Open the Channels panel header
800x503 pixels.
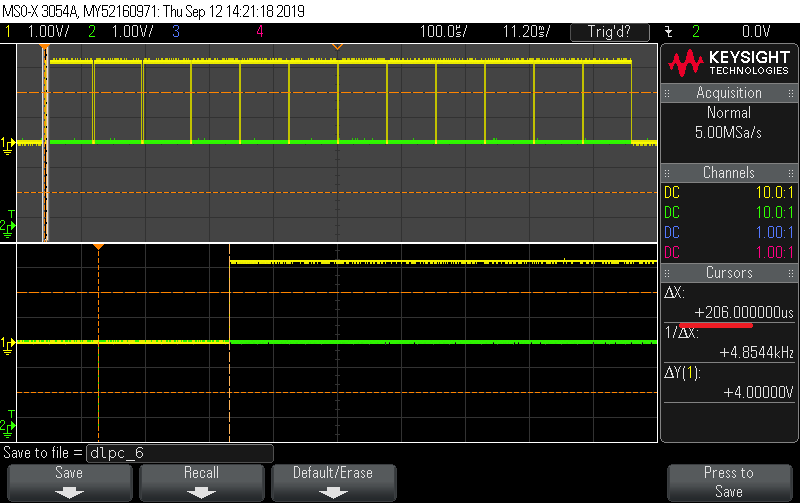tap(729, 173)
